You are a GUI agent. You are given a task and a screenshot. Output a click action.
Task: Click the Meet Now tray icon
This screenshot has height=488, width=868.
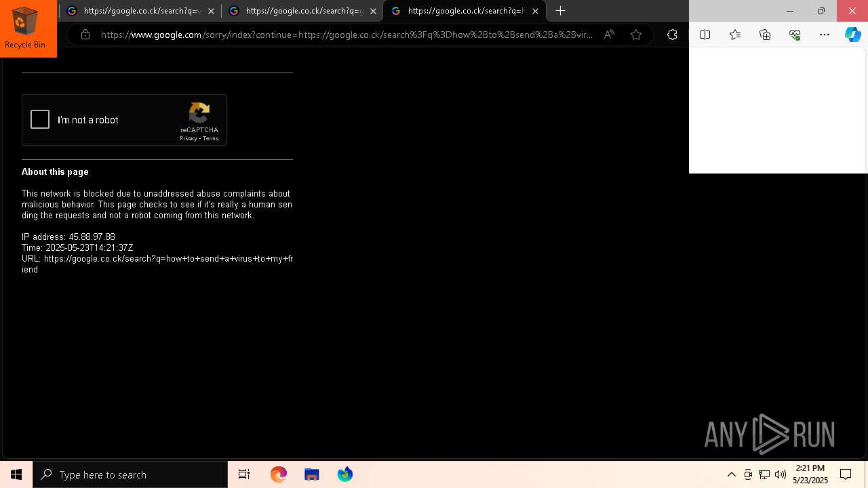click(748, 474)
